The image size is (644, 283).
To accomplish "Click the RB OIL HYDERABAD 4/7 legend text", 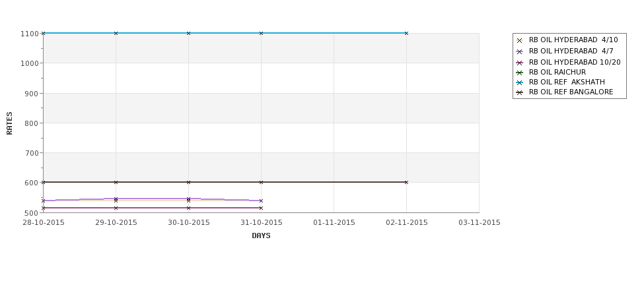I will [571, 51].
